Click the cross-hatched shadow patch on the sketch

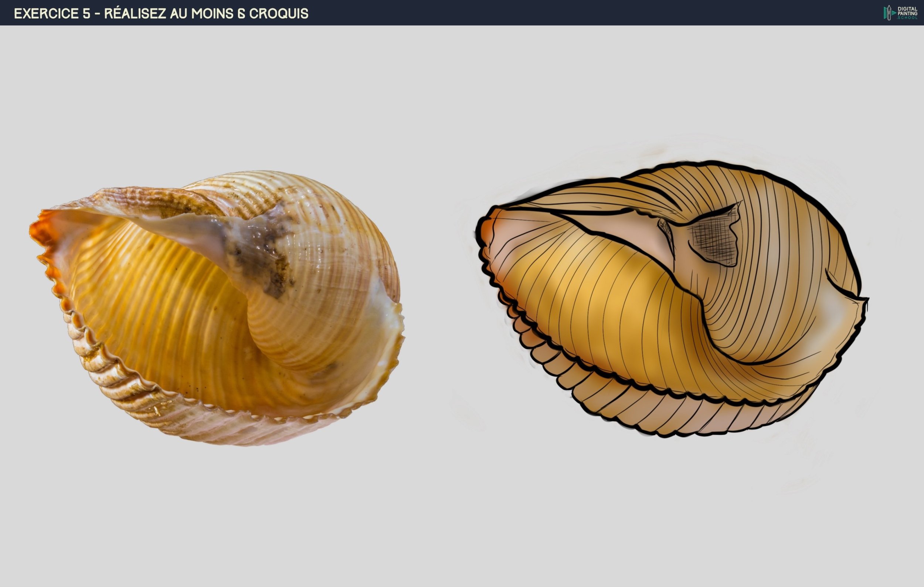714,241
